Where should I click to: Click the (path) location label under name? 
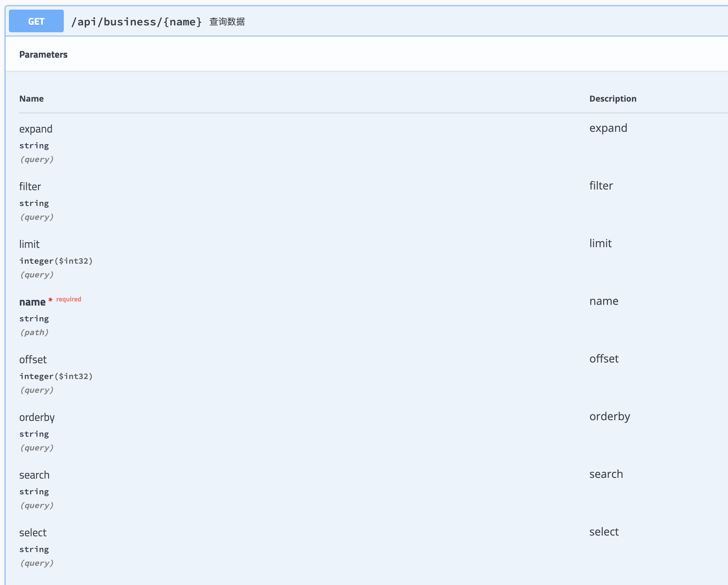coord(34,332)
